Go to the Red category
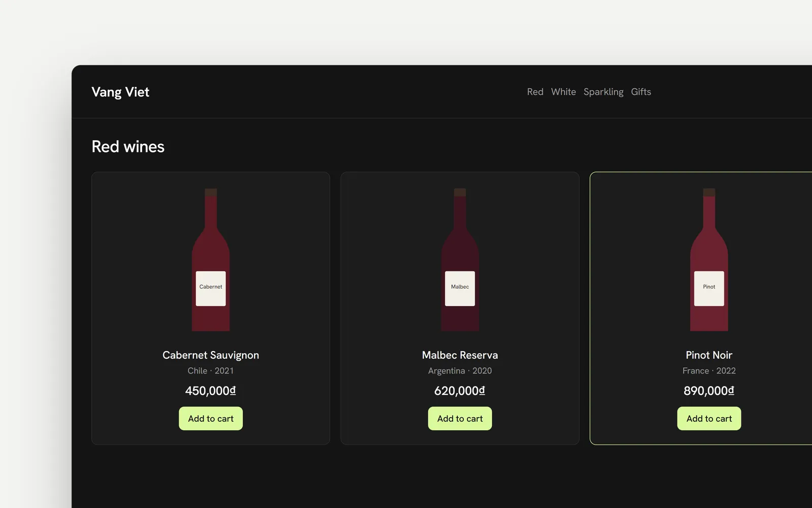 pos(535,92)
